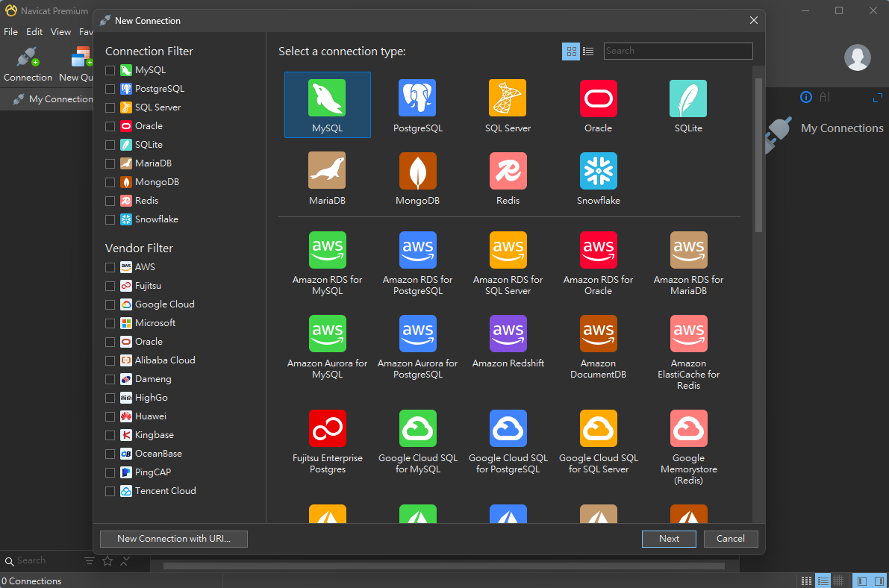Pick the Snowflake connection icon
This screenshot has width=889, height=588.
point(598,171)
